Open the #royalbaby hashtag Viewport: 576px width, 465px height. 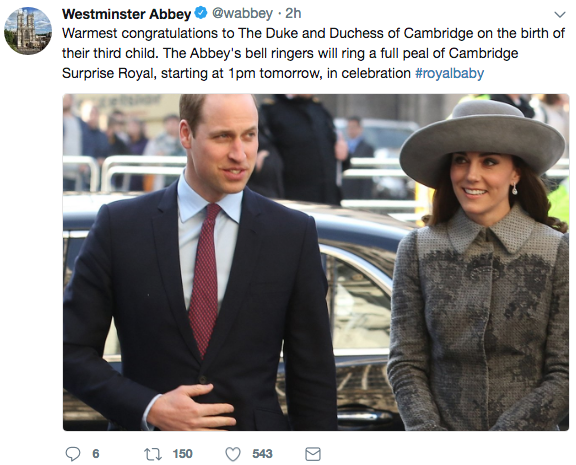449,73
